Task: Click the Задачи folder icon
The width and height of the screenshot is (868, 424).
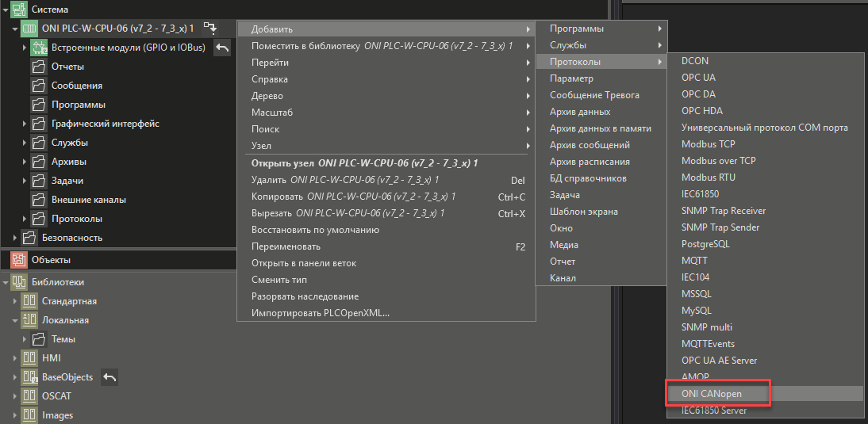Action: (x=38, y=181)
